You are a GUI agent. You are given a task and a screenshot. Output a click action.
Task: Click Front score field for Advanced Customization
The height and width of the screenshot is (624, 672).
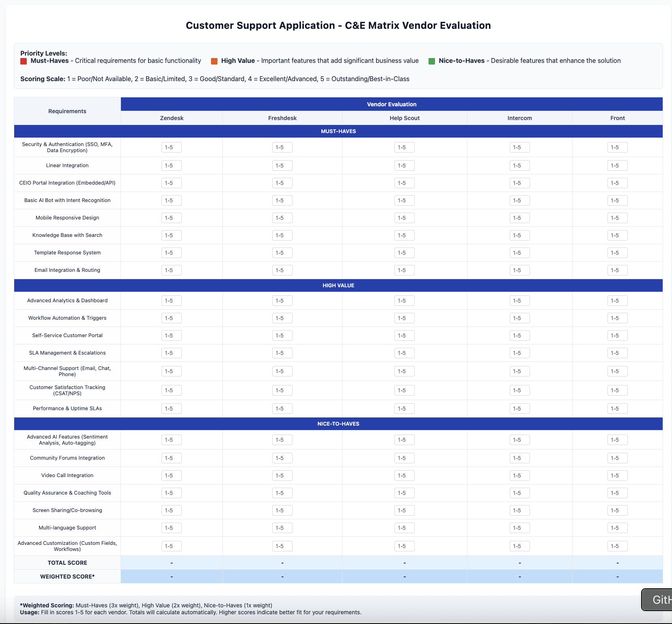[x=618, y=546]
